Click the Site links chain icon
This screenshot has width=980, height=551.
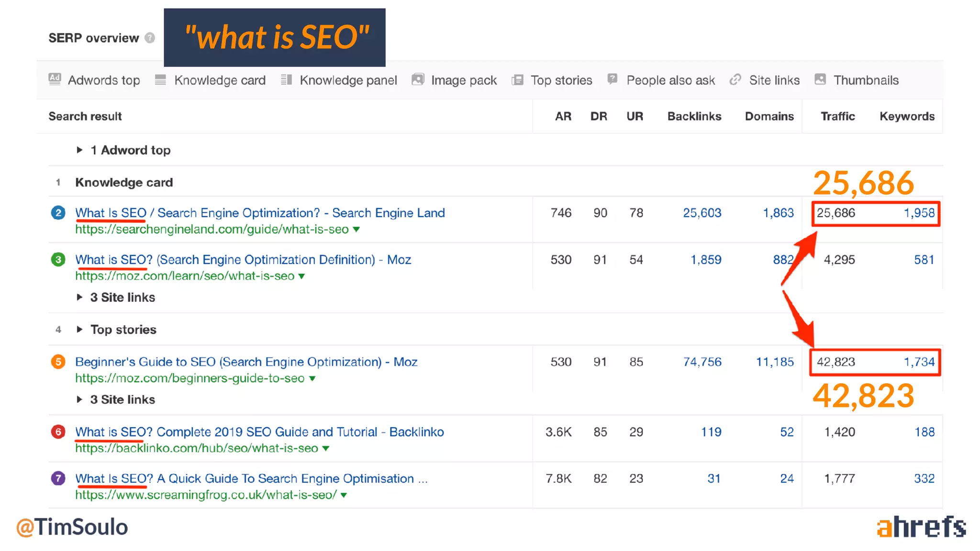(735, 79)
